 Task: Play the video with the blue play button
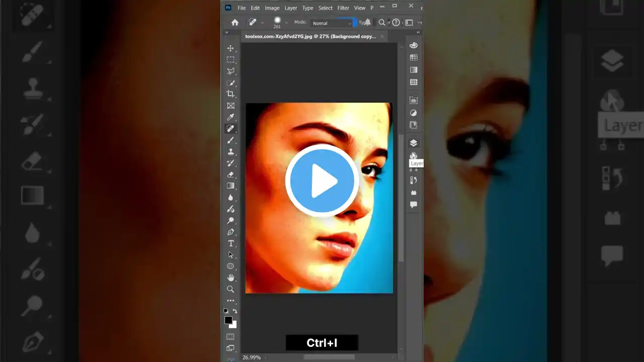pyautogui.click(x=322, y=181)
